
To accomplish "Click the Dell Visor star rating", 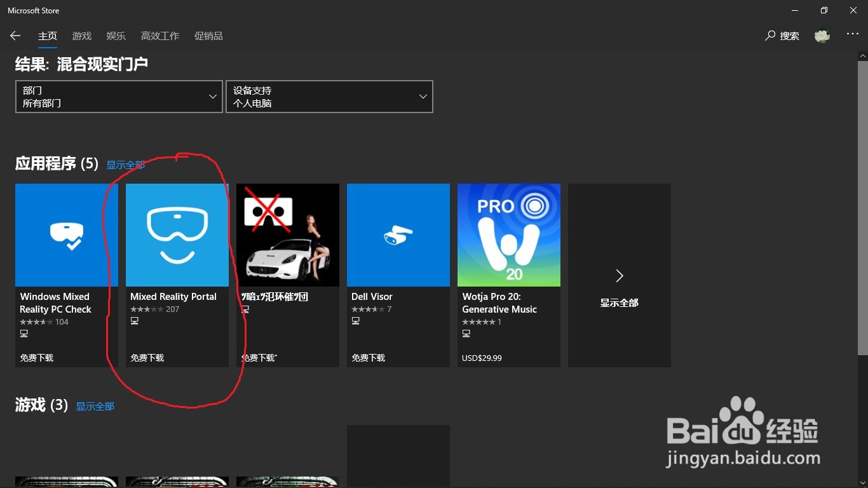I will [368, 309].
